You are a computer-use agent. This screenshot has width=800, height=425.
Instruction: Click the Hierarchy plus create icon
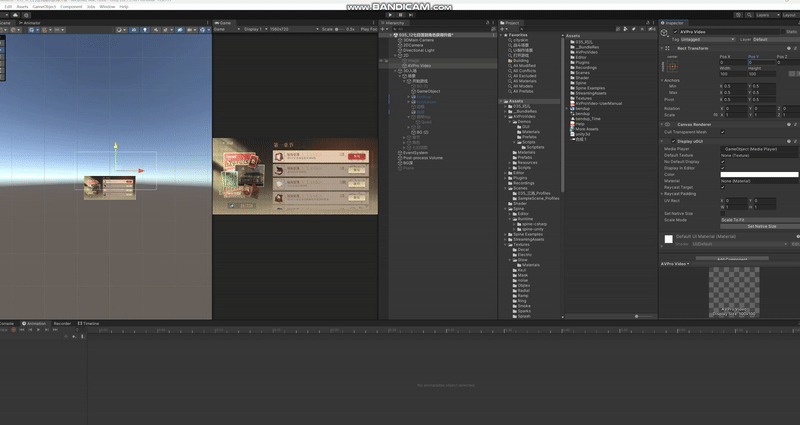click(x=383, y=29)
